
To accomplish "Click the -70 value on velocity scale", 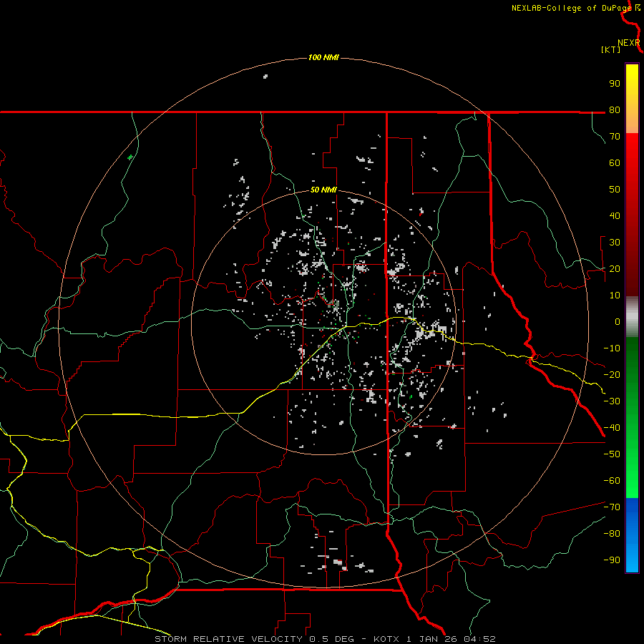I will [612, 507].
